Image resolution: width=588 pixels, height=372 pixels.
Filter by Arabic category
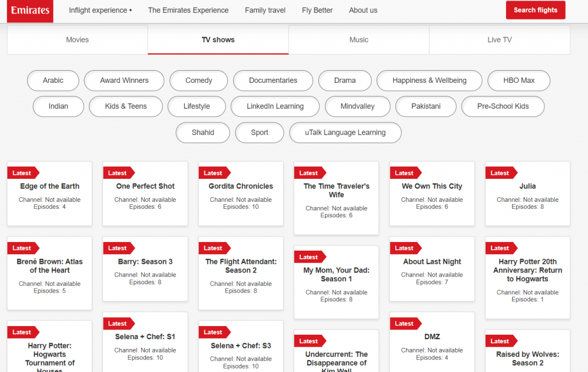pos(53,80)
